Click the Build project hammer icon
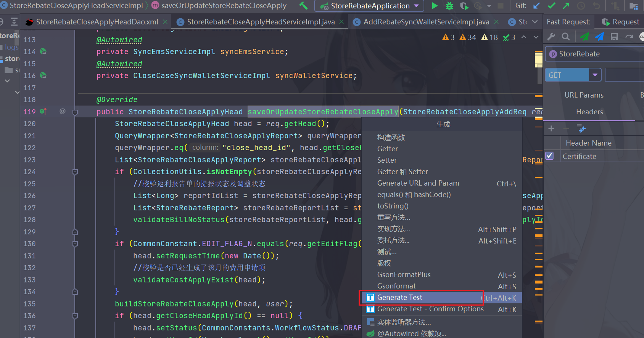The height and width of the screenshot is (338, 644). (x=304, y=6)
